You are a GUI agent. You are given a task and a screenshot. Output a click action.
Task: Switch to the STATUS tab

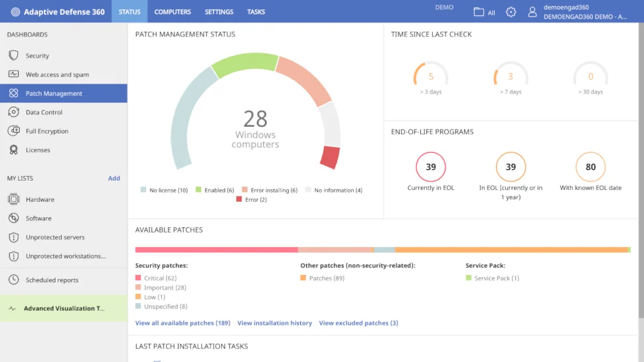(129, 12)
